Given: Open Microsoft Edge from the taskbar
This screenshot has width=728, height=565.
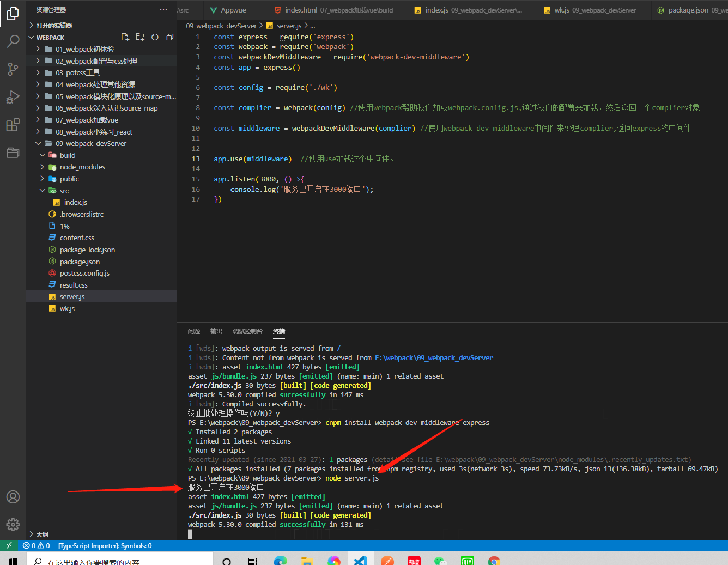Looking at the screenshot, I should (x=280, y=559).
